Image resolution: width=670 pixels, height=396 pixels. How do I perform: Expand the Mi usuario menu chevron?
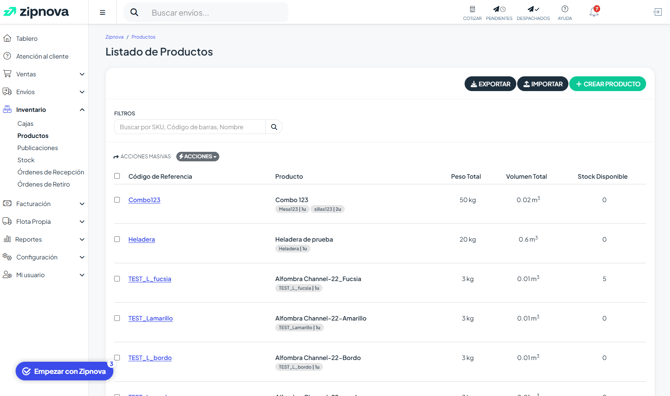click(x=82, y=275)
